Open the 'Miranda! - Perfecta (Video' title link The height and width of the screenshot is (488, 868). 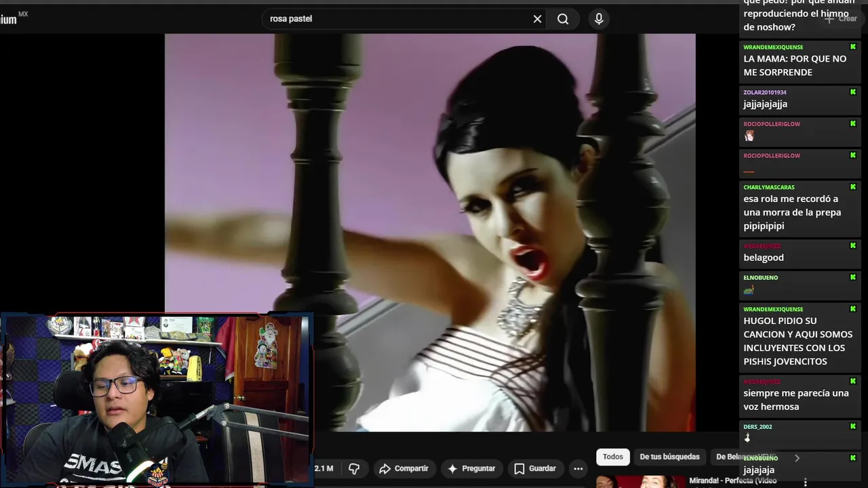coord(732,481)
